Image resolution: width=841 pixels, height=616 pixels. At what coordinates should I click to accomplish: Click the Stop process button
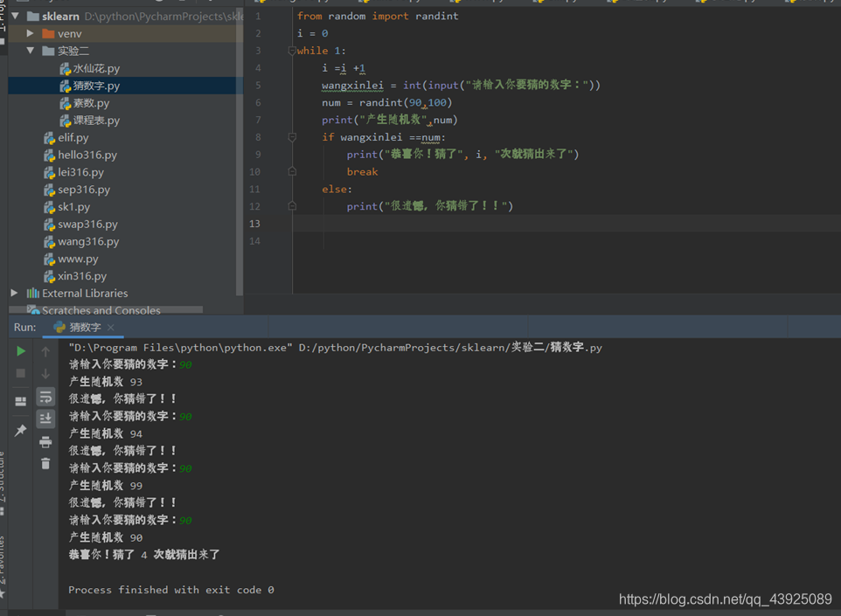coord(21,373)
